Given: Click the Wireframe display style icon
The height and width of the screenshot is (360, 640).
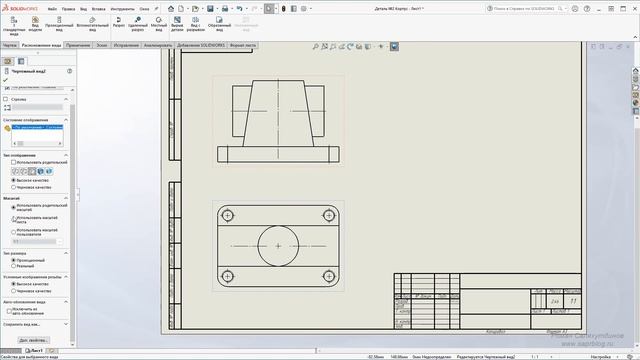Looking at the screenshot, I should pos(15,171).
